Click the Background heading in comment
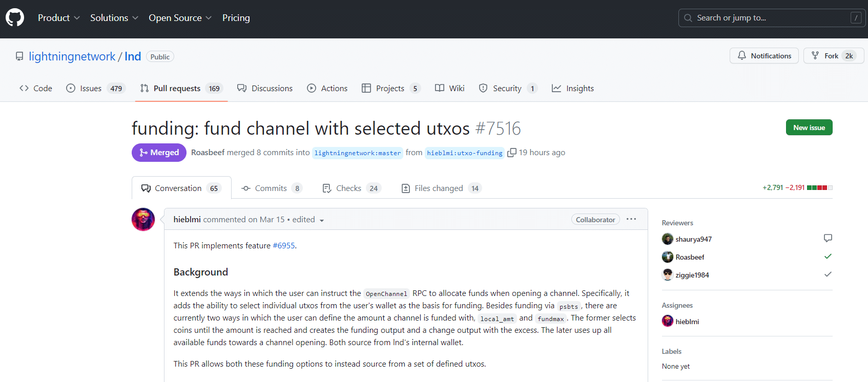 [201, 272]
